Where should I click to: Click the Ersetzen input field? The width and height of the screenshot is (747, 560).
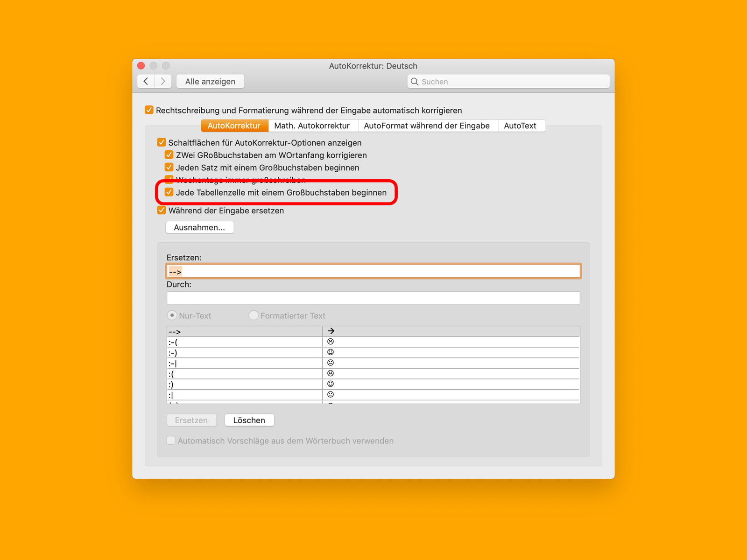click(373, 271)
